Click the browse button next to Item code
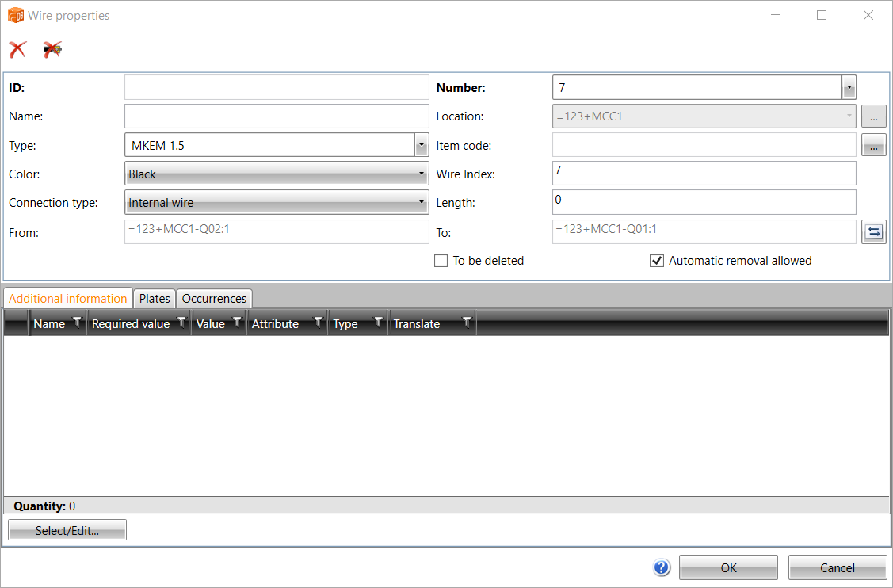This screenshot has width=893, height=588. click(x=873, y=146)
